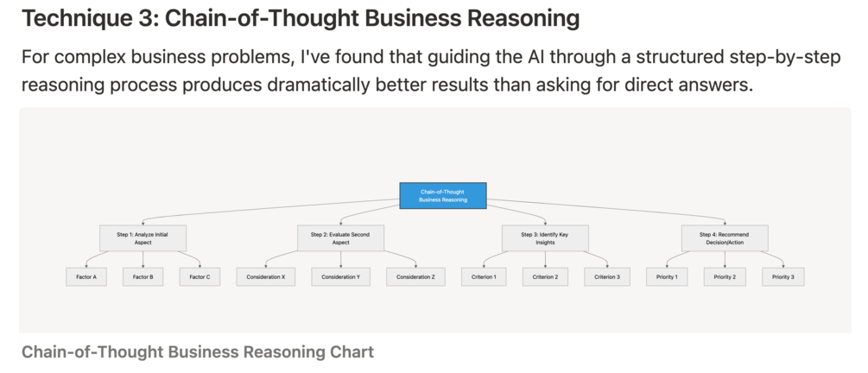Screen dimensions: 868x373
Task: Click the Step 4: Recommend Decision/Action node
Action: coord(724,238)
